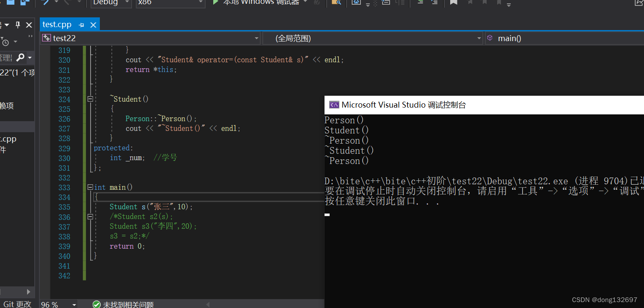Click the decrease indent toolbar icon
This screenshot has width=644, height=308.
pos(420,3)
